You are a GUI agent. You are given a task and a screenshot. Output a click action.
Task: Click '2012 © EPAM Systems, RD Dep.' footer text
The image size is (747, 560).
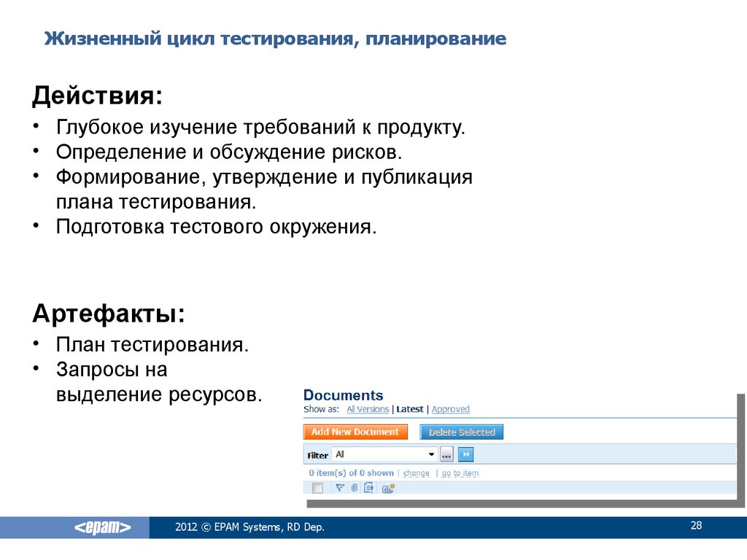click(x=249, y=527)
